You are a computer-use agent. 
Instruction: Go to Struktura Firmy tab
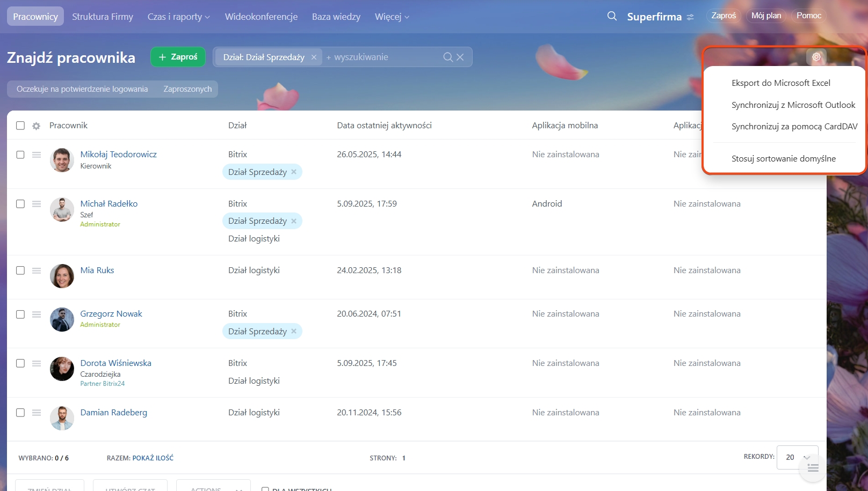click(103, 17)
